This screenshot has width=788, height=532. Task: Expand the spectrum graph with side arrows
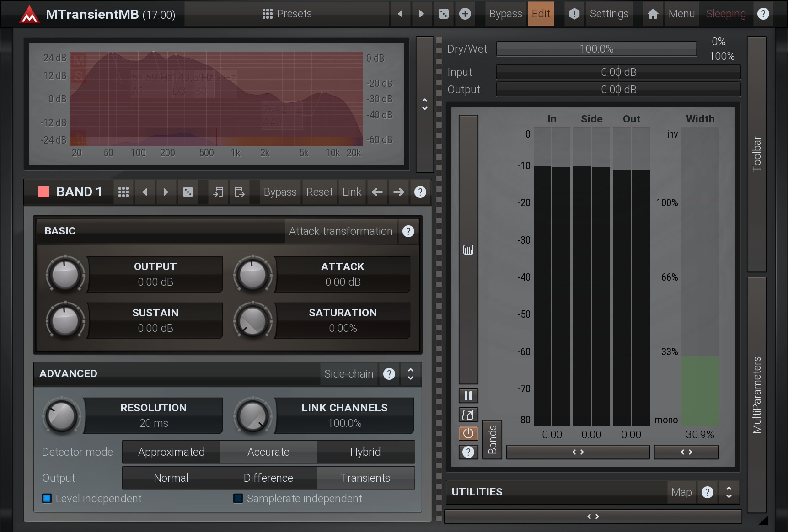(425, 104)
